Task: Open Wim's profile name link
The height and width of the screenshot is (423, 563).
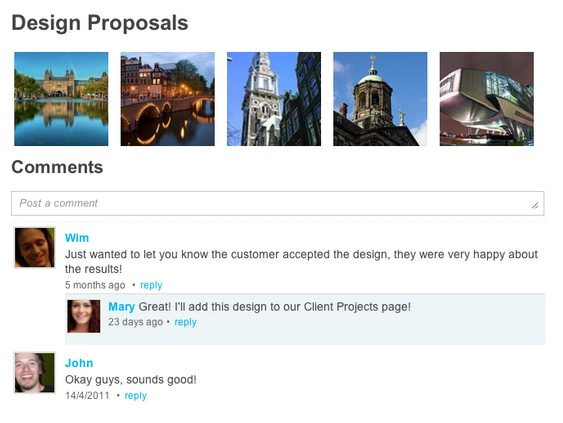Action: point(77,238)
